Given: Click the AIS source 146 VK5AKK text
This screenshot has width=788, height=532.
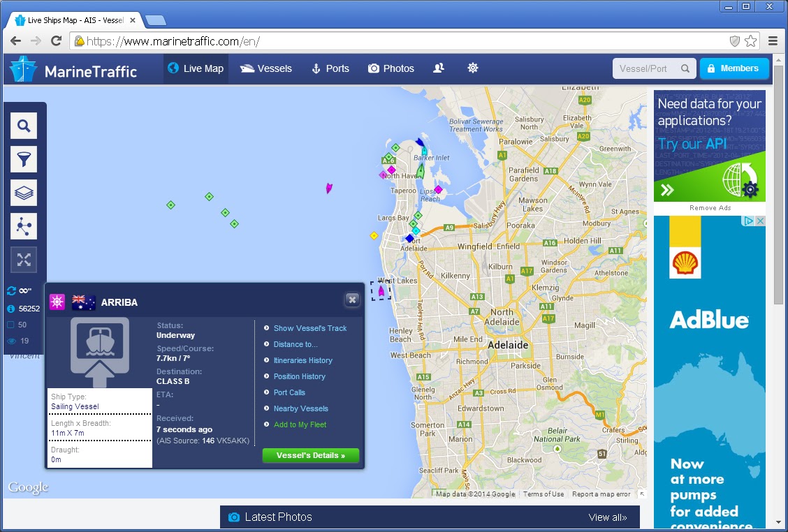Looking at the screenshot, I should (203, 441).
